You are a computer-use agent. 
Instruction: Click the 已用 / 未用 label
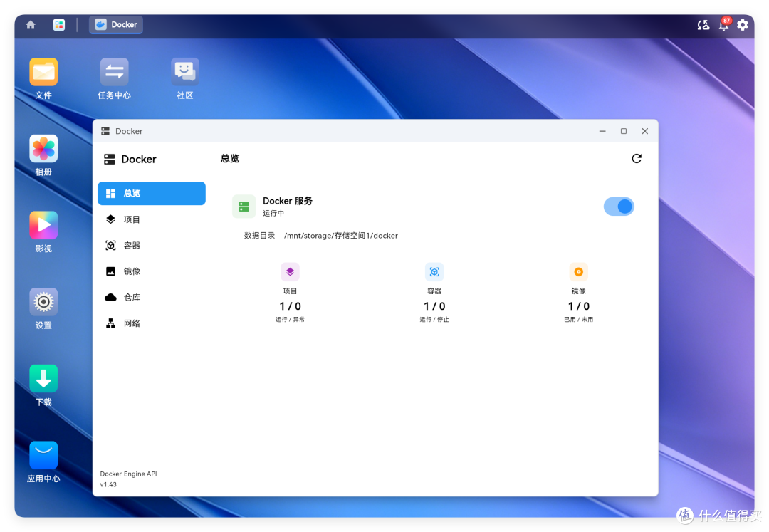coord(578,320)
